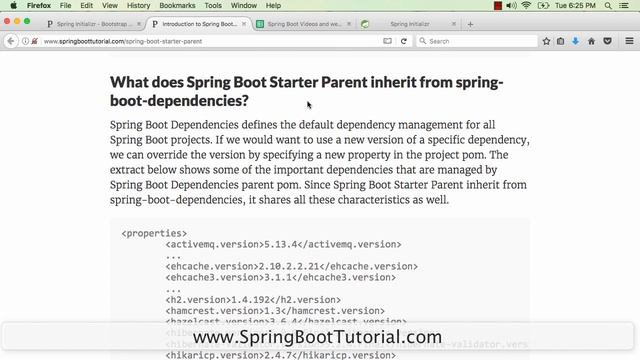
Task: Click the hikaricp.version 2.4.7 line
Action: pos(280,355)
